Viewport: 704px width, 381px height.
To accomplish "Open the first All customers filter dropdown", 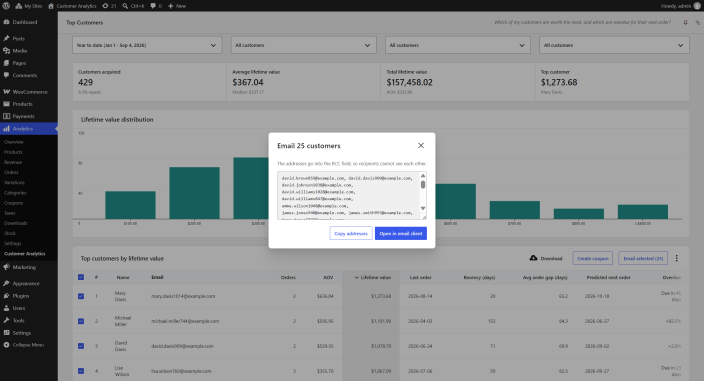I will coord(304,45).
